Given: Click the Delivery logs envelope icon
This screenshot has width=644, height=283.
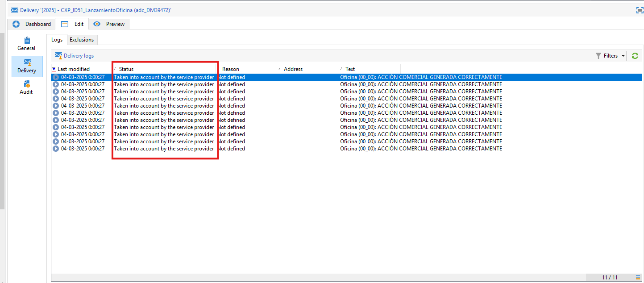Looking at the screenshot, I should coord(58,55).
